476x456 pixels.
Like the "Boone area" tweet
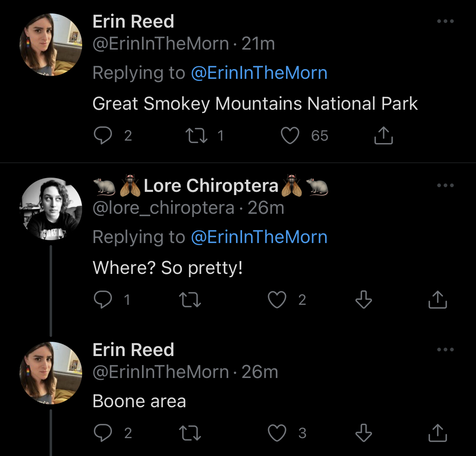pos(277,433)
